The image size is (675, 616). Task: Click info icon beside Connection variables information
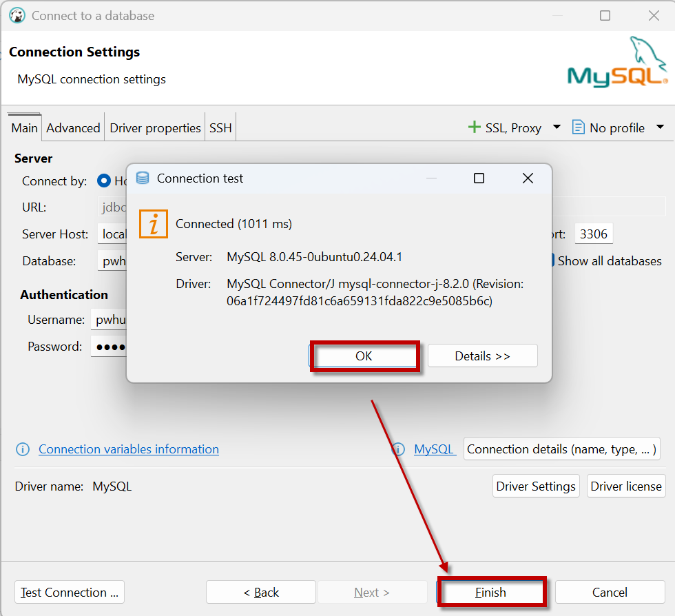point(23,449)
